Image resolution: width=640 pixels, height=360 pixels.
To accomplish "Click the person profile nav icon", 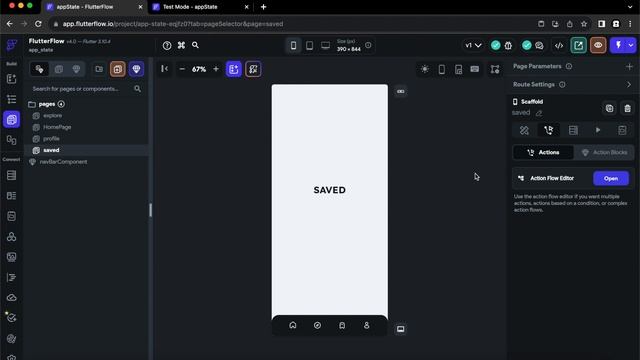I will click(x=367, y=325).
